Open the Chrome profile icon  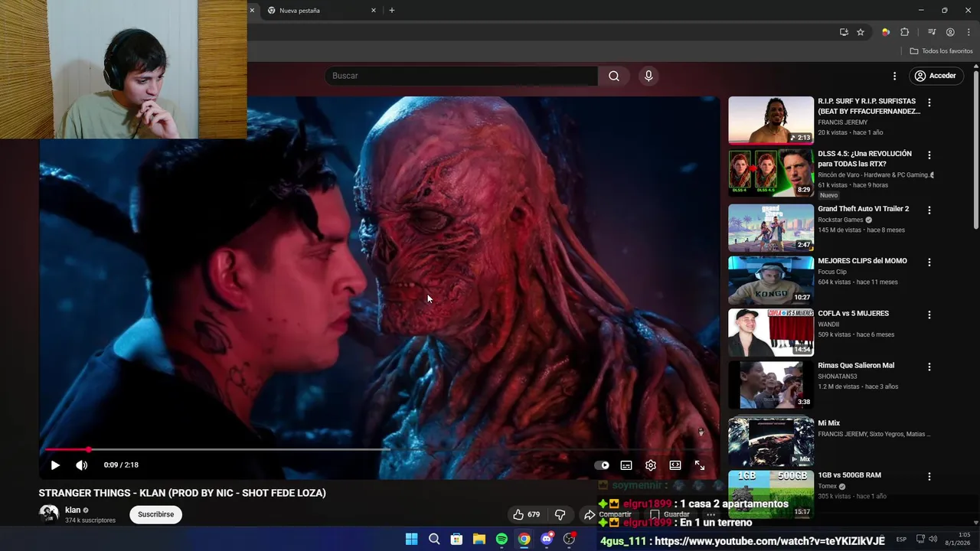pyautogui.click(x=950, y=32)
